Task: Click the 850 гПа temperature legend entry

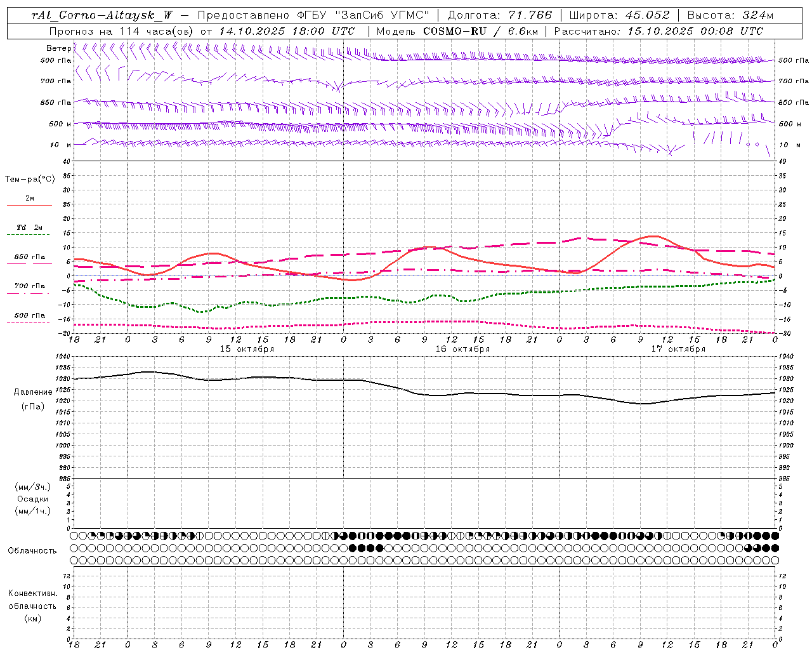Action: (29, 257)
